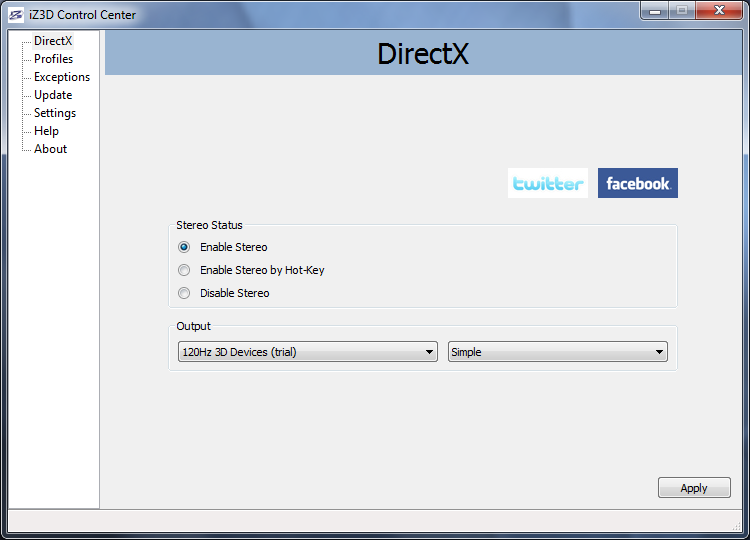Close the iZ3D Control Center window
Image resolution: width=750 pixels, height=540 pixels.
pyautogui.click(x=719, y=11)
